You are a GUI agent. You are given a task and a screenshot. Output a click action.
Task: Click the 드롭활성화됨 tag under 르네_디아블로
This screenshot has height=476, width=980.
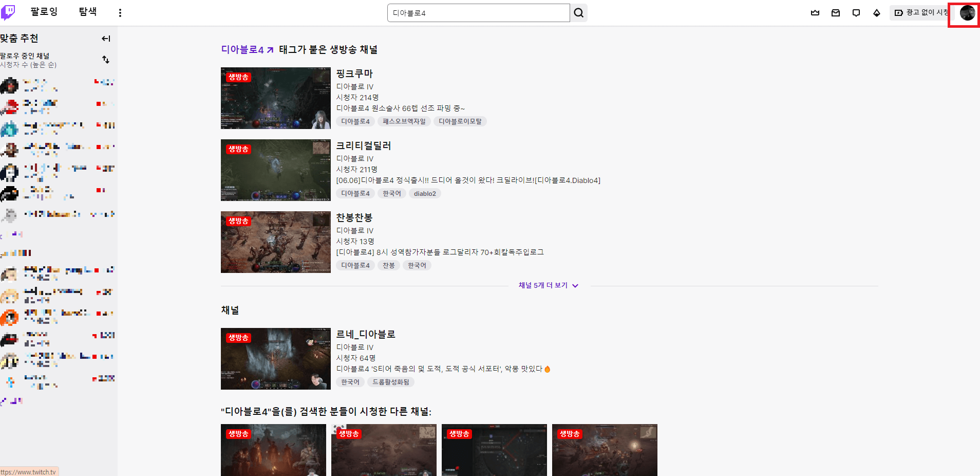click(x=391, y=382)
